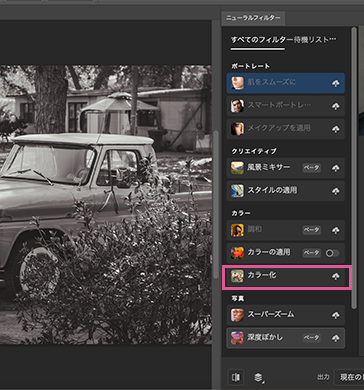Select the 深度ぼかし filter label
This screenshot has height=390, width=364.
265,337
